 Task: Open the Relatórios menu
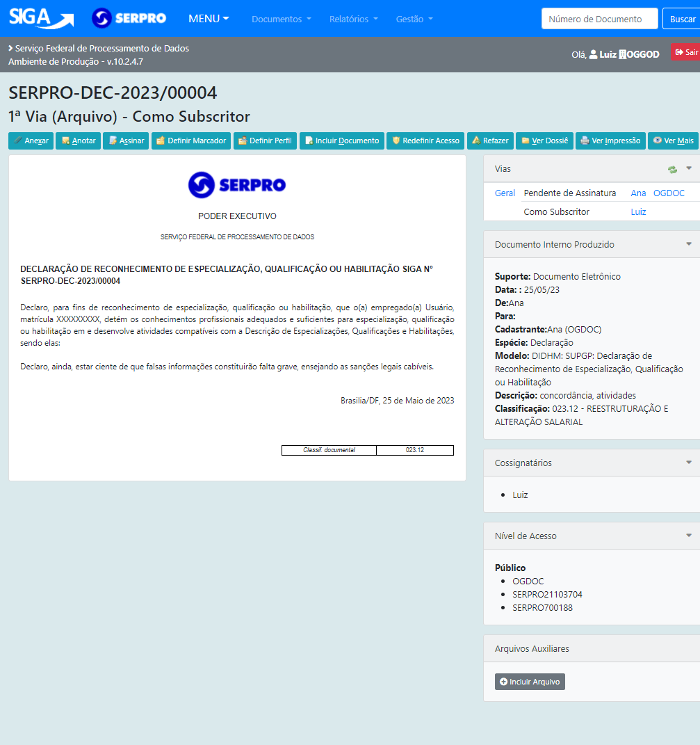coord(353,19)
